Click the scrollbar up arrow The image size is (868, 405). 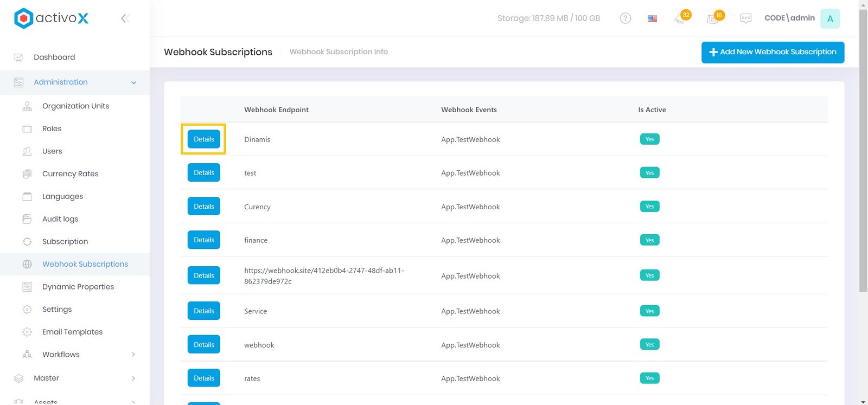coord(863,4)
